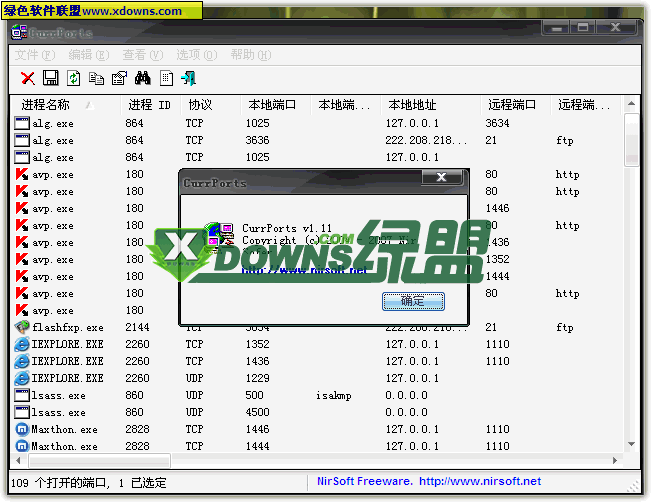This screenshot has width=651, height=502.
Task: Click the icon of lsass.exe port 4500 row
Action: [x=22, y=412]
